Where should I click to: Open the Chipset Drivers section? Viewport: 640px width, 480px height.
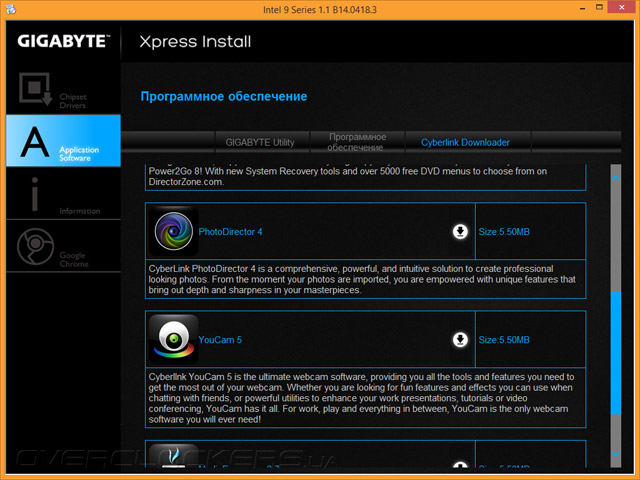pyautogui.click(x=63, y=90)
